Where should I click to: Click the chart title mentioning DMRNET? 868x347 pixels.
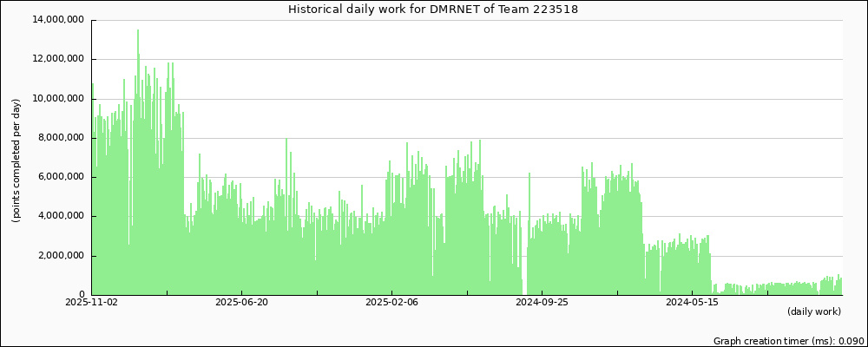click(433, 9)
